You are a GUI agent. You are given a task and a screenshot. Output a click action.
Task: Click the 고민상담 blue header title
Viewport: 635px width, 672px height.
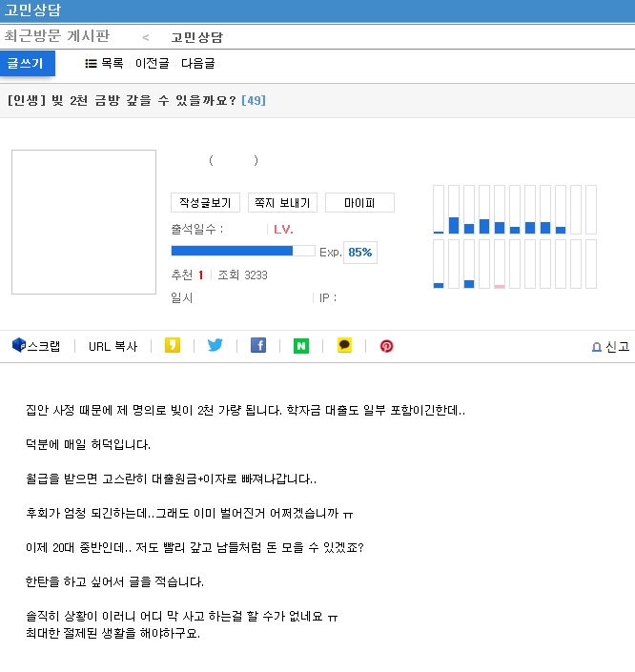pos(32,10)
